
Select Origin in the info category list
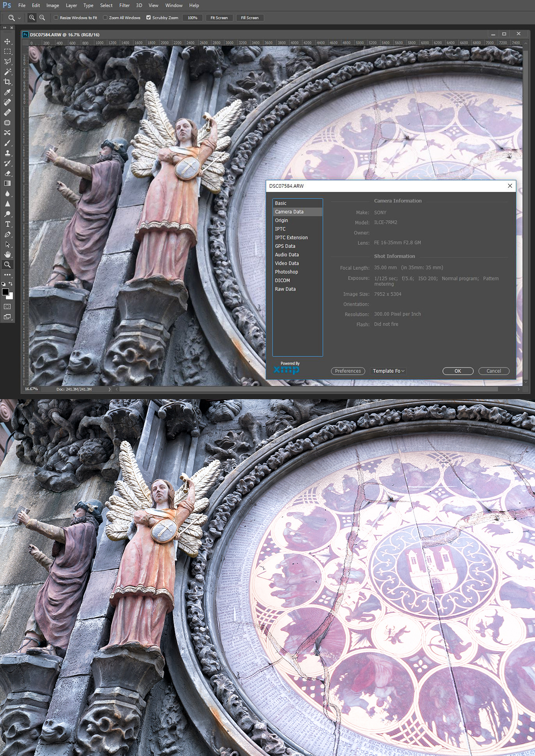click(297, 220)
